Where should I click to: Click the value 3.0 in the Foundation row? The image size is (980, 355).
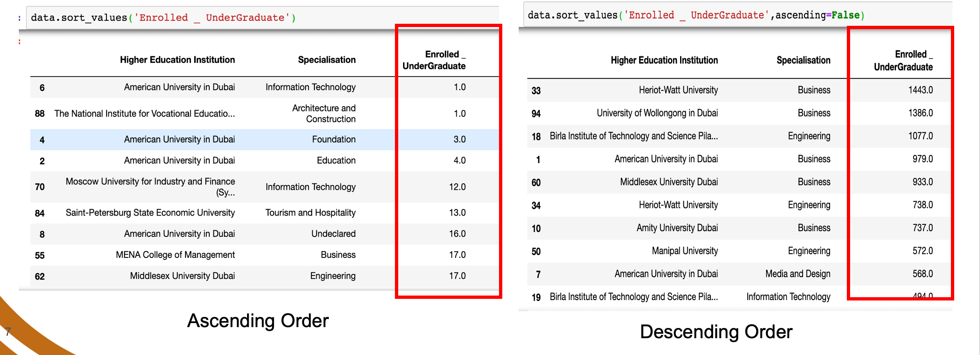pos(460,139)
